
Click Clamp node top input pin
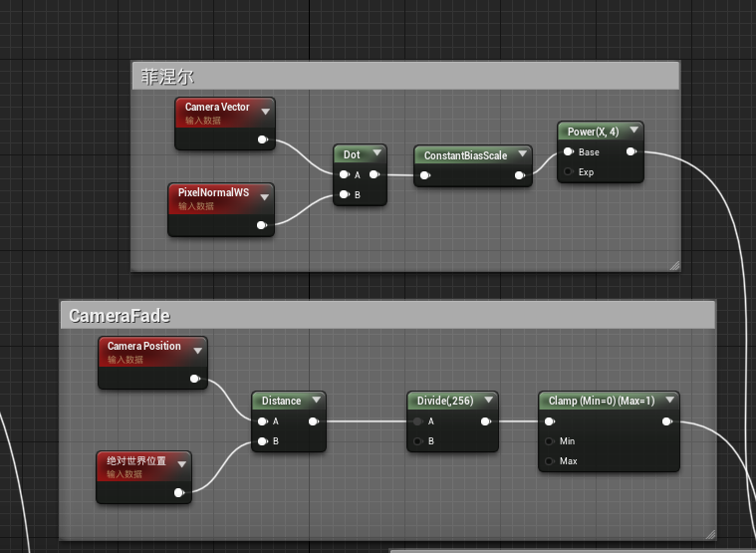tap(549, 421)
